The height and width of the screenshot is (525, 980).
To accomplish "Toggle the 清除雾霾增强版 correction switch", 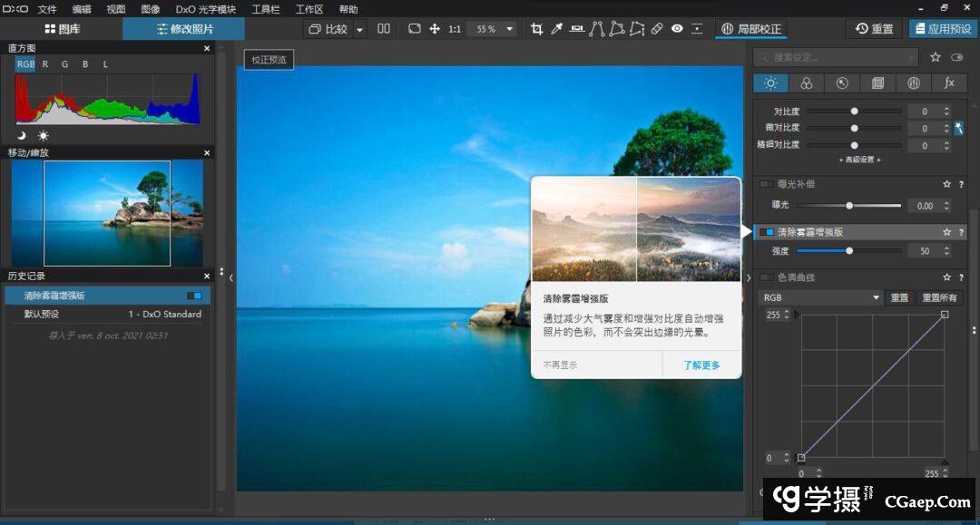I will pos(767,233).
